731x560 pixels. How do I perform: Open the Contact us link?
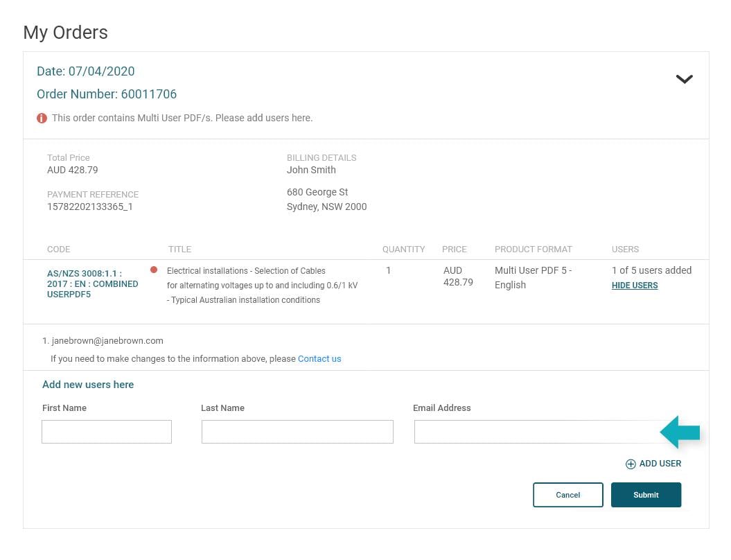pyautogui.click(x=319, y=358)
